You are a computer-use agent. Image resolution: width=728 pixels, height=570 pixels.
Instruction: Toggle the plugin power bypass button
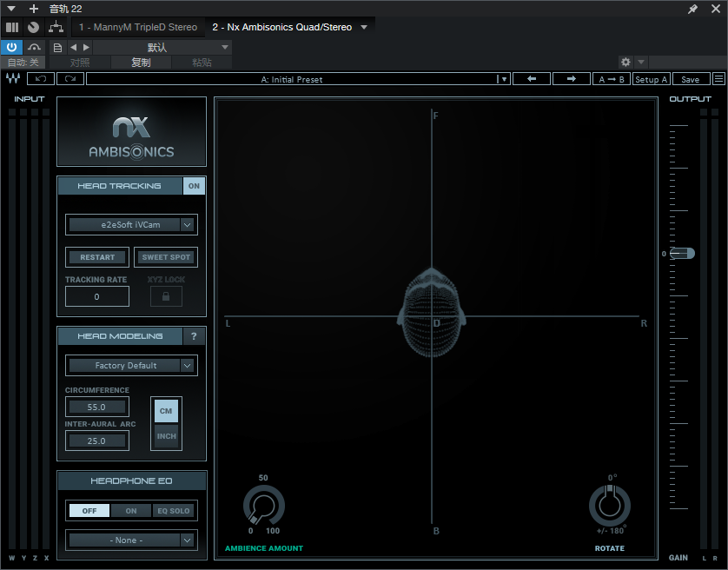[x=11, y=47]
